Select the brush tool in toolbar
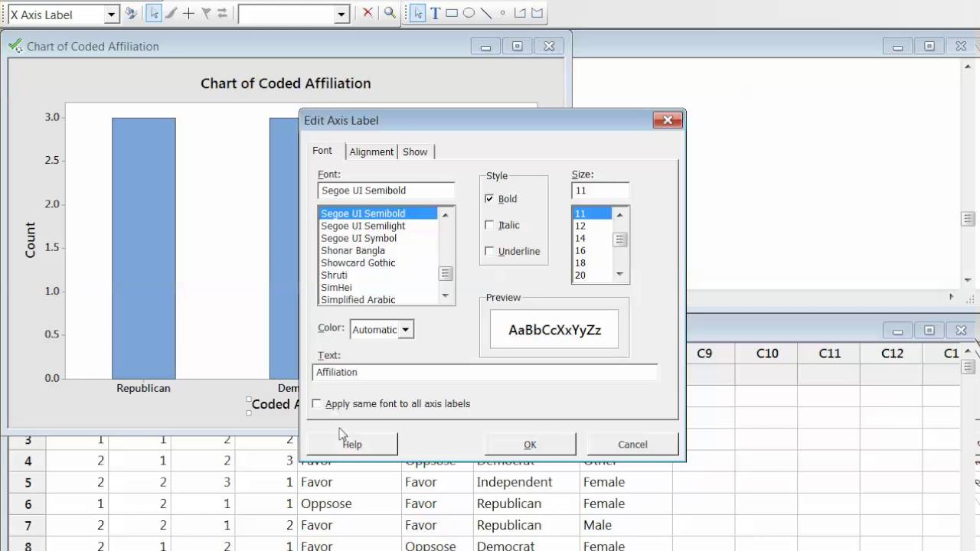The width and height of the screenshot is (980, 551). pos(171,13)
